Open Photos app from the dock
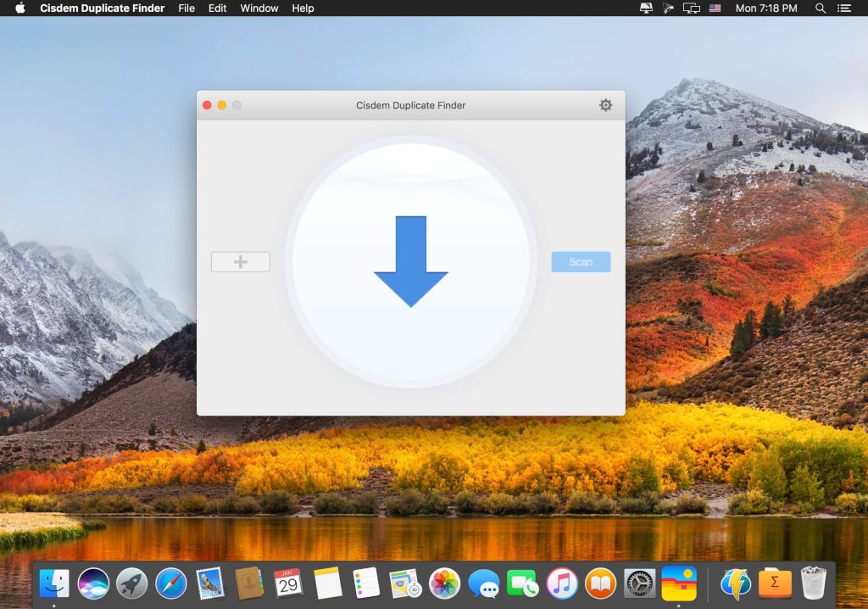Screen dimensions: 868x609 (444, 584)
